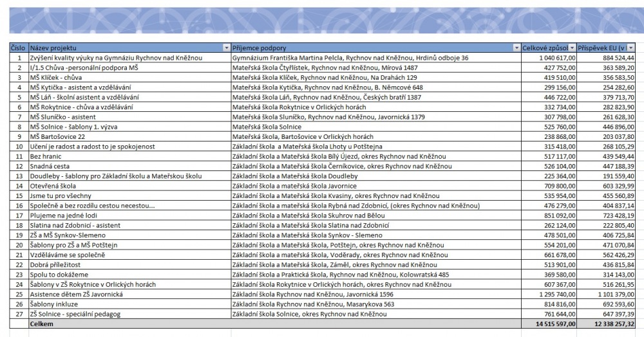Click the 'Spolu to dokážeme' cell
The image size is (644, 337).
pyautogui.click(x=130, y=274)
